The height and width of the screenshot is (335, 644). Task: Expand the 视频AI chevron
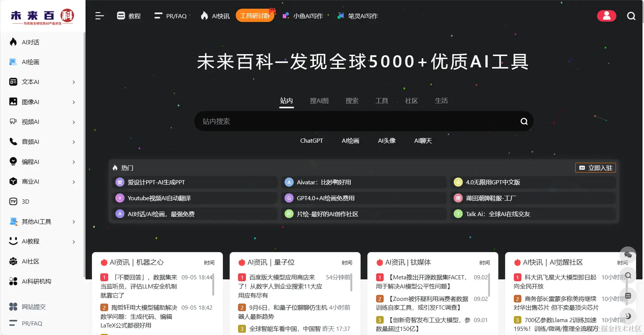coord(74,122)
